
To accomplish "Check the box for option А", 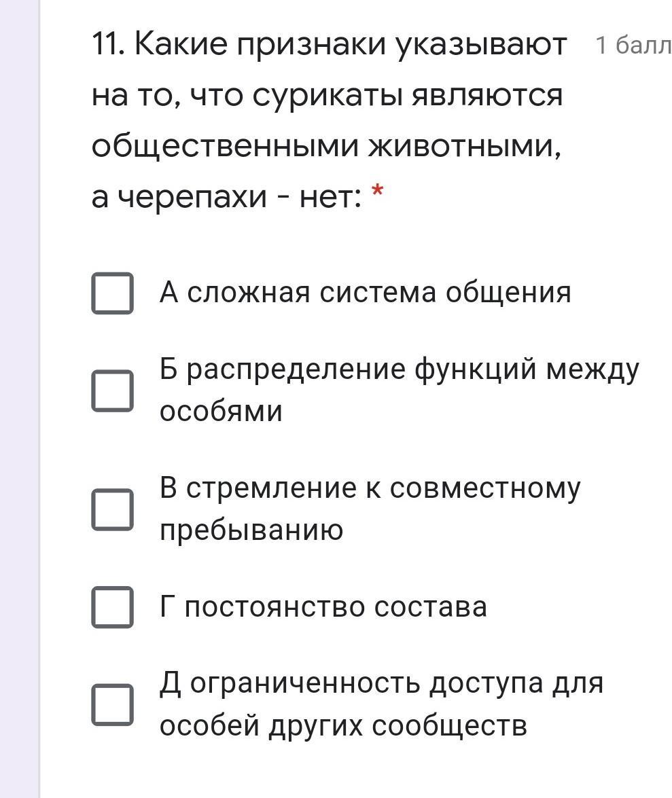I will 112,293.
